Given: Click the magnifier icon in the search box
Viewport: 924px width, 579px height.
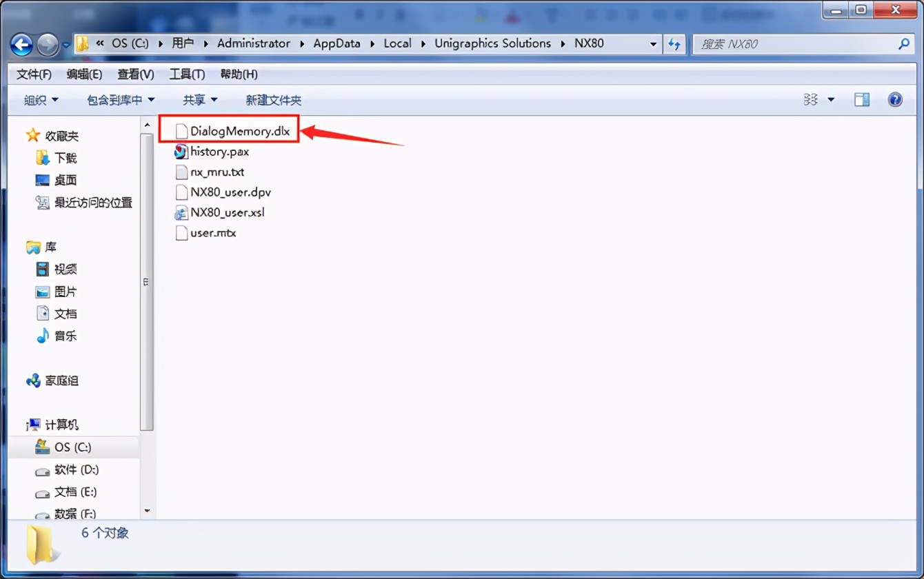Looking at the screenshot, I should click(x=904, y=44).
